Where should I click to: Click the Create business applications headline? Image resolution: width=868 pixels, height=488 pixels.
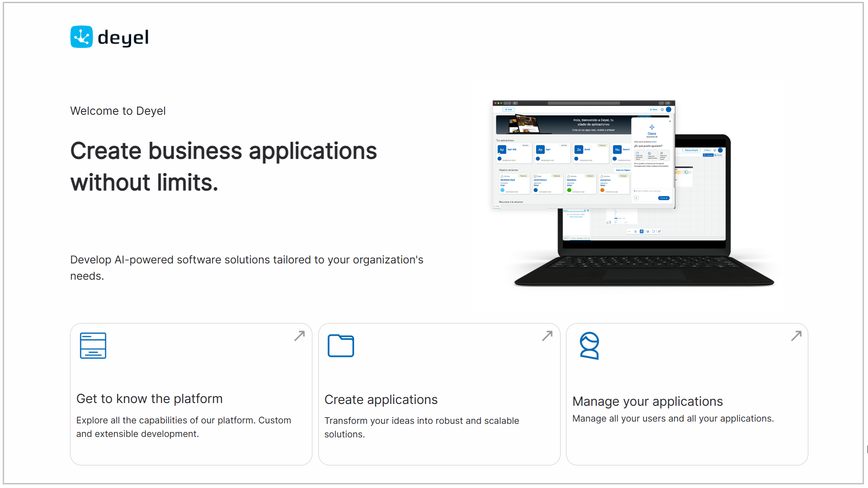click(x=223, y=166)
